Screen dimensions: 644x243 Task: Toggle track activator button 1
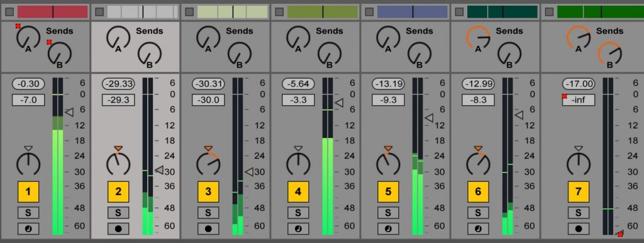(x=28, y=191)
